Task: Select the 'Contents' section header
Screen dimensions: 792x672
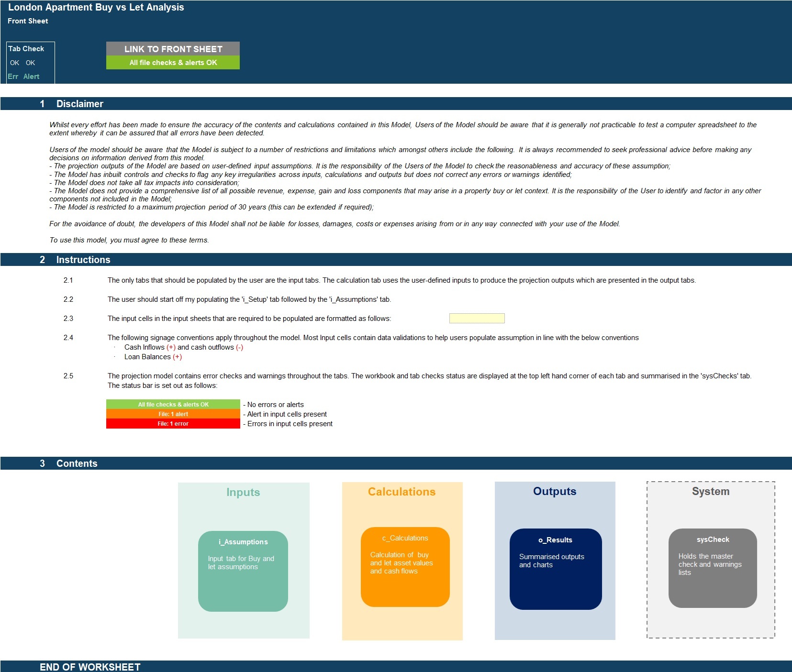Action: tap(77, 463)
